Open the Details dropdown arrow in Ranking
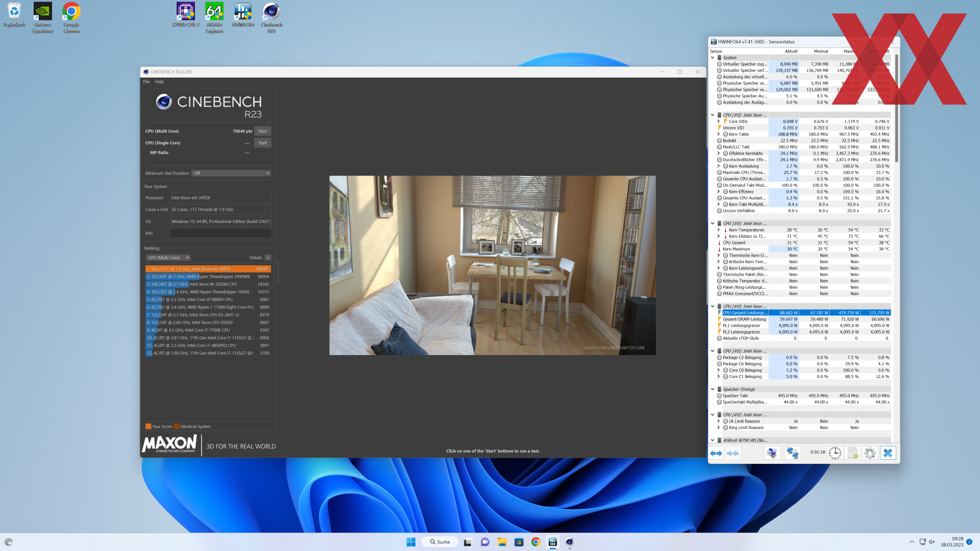This screenshot has width=980, height=551. click(x=268, y=258)
